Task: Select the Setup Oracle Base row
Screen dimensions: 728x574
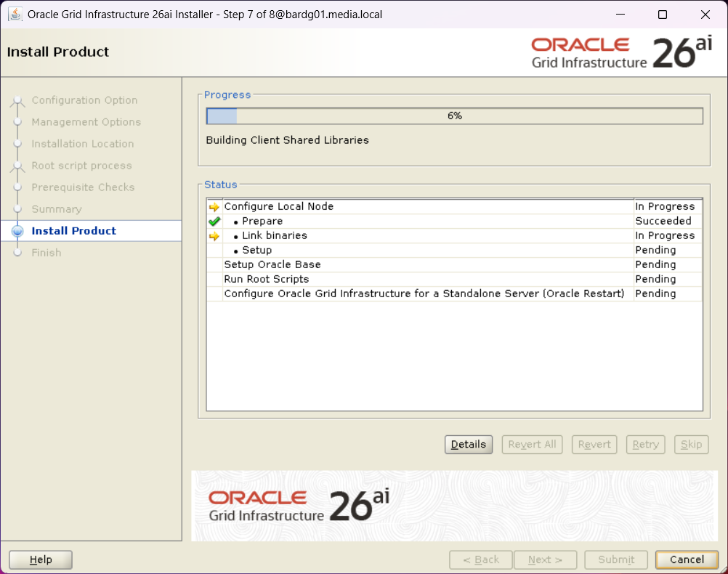Action: [x=455, y=264]
